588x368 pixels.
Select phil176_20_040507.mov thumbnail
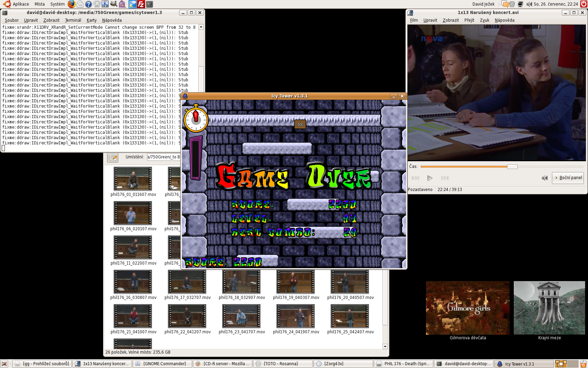pos(350,281)
